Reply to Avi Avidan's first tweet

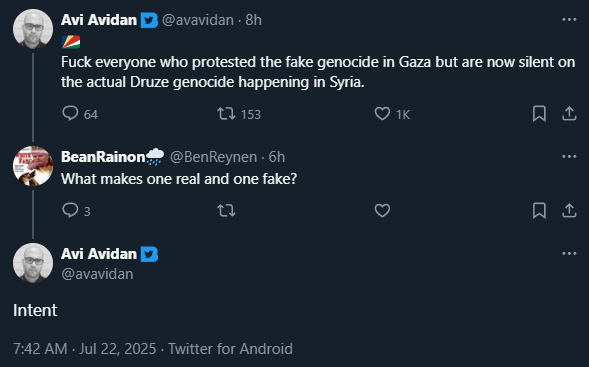click(70, 113)
